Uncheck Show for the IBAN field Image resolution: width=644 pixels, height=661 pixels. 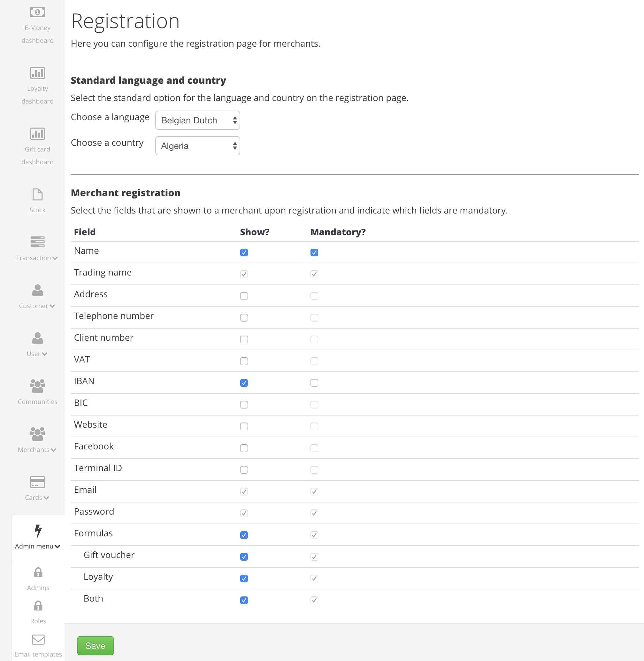[244, 383]
